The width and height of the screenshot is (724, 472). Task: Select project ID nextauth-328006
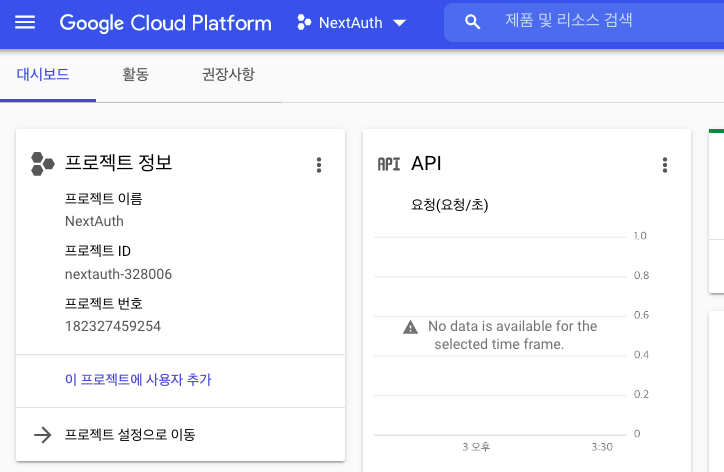118,274
